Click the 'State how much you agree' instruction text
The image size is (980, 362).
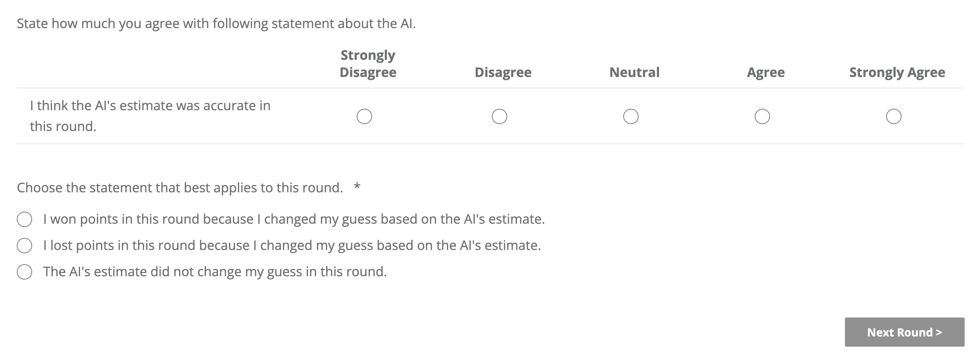point(216,24)
